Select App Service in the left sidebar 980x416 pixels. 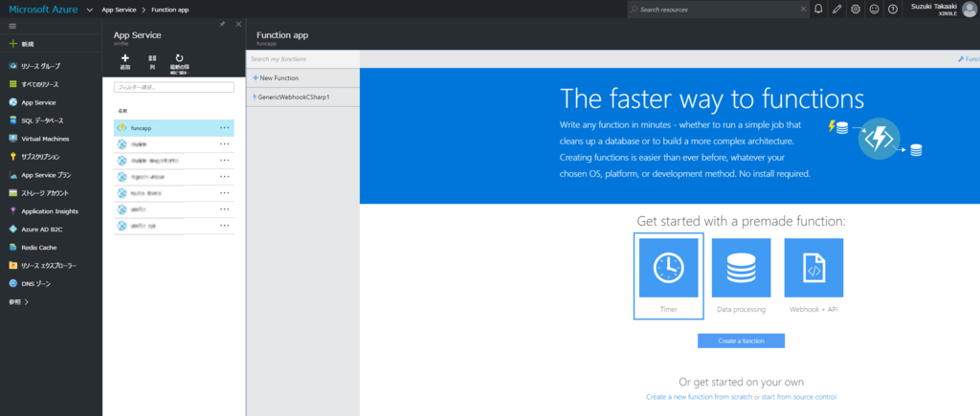click(33, 102)
